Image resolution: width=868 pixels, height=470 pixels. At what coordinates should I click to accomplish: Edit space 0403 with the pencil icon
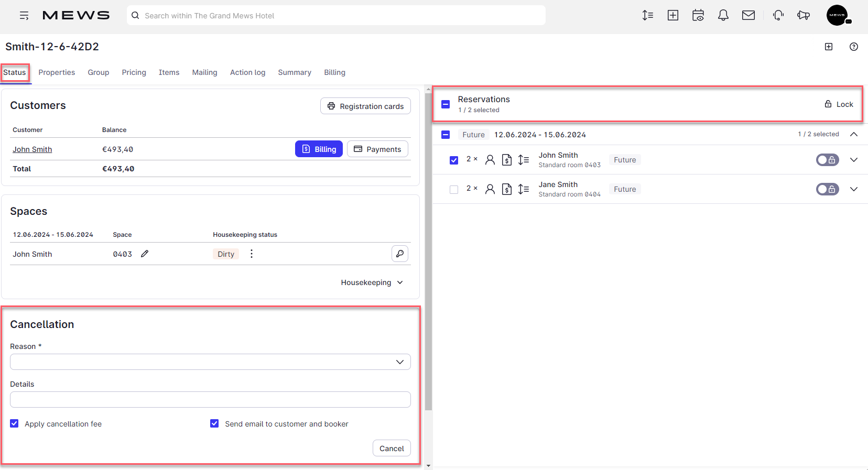click(145, 254)
